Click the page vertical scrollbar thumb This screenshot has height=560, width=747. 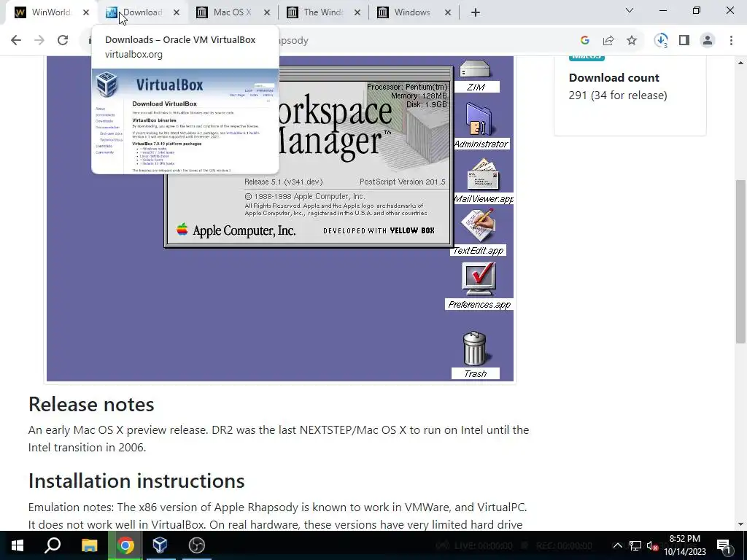[740, 261]
